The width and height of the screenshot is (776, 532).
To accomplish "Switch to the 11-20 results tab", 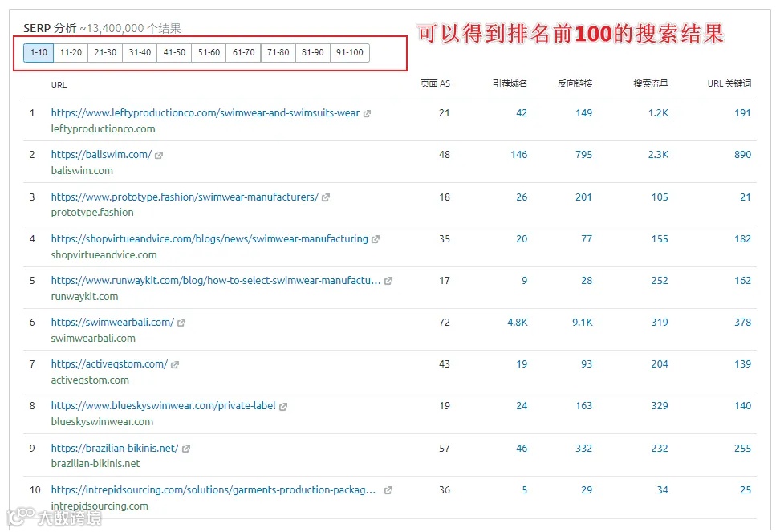I will [71, 52].
